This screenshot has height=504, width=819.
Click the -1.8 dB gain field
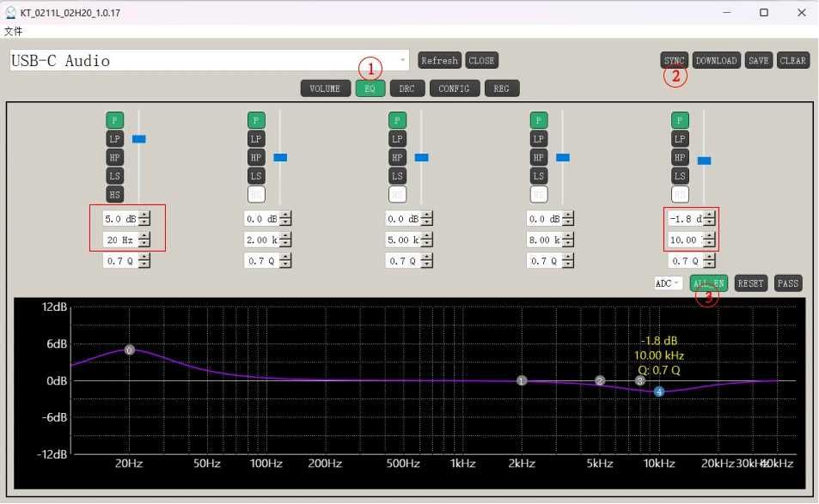pos(685,219)
